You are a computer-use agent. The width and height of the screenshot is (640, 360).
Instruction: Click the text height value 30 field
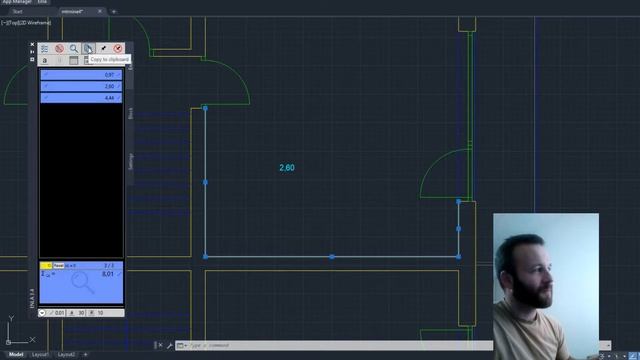pos(81,313)
